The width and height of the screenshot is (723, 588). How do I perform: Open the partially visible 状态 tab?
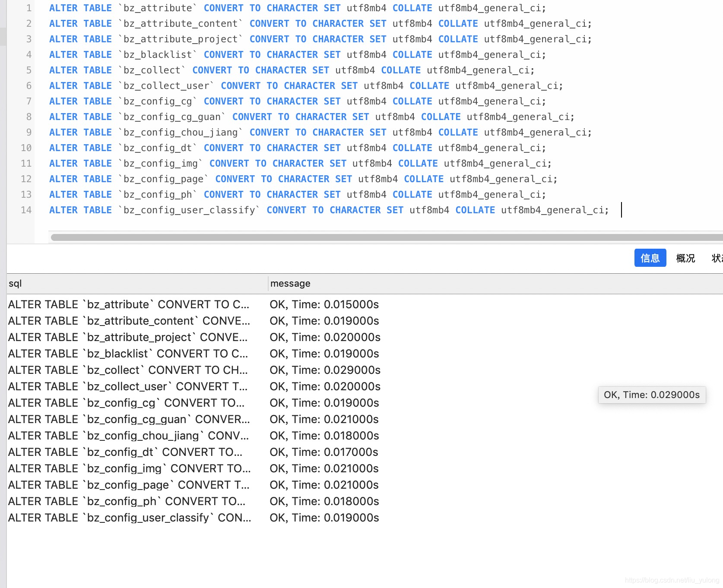pos(717,258)
